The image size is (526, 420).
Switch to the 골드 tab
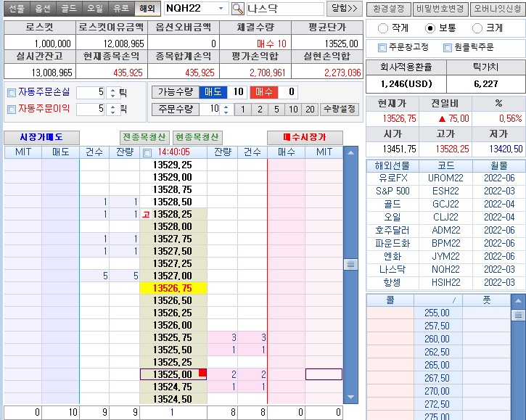point(69,9)
